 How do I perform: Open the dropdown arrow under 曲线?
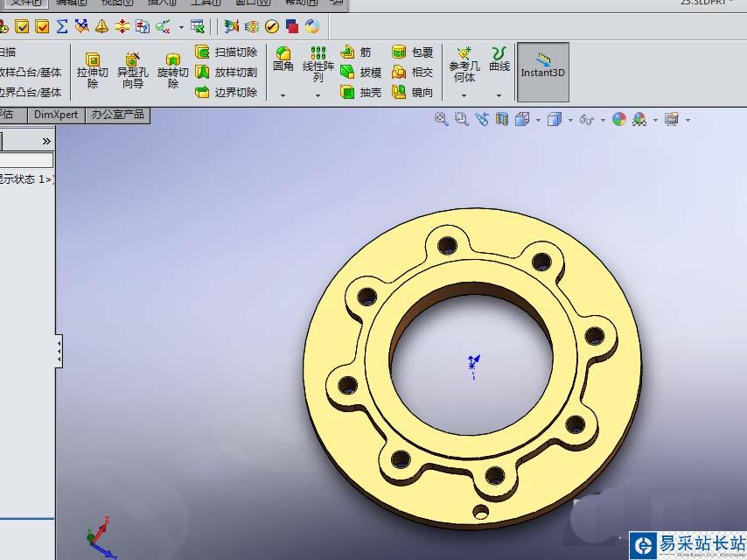499,95
